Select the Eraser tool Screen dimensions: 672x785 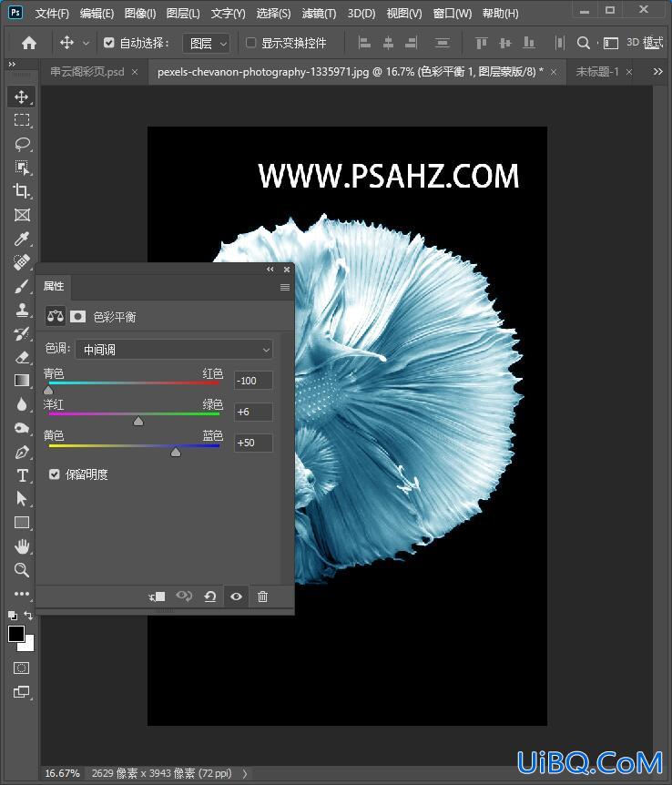pyautogui.click(x=21, y=358)
